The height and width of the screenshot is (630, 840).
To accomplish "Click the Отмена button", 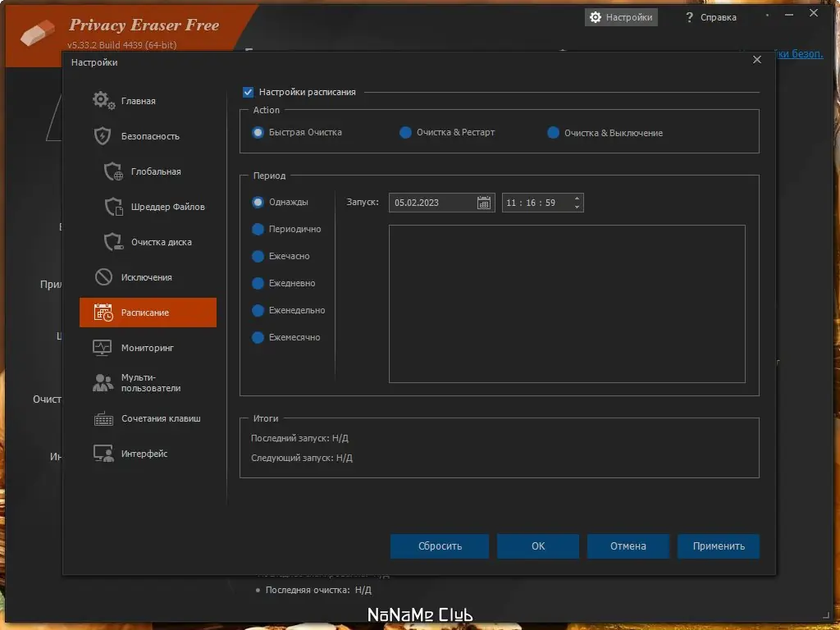I will click(628, 546).
